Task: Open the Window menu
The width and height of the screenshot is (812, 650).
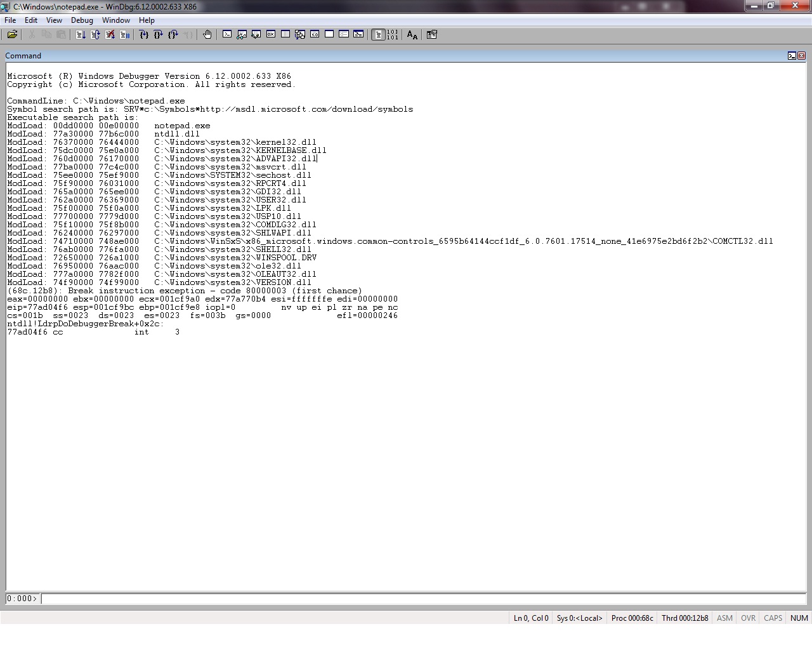Action: pos(116,20)
